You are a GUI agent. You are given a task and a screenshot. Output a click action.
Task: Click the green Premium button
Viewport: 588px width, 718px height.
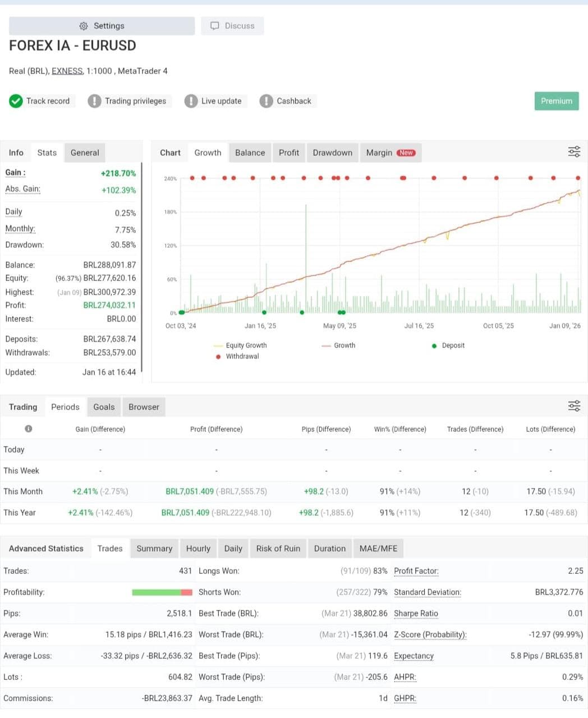(556, 101)
